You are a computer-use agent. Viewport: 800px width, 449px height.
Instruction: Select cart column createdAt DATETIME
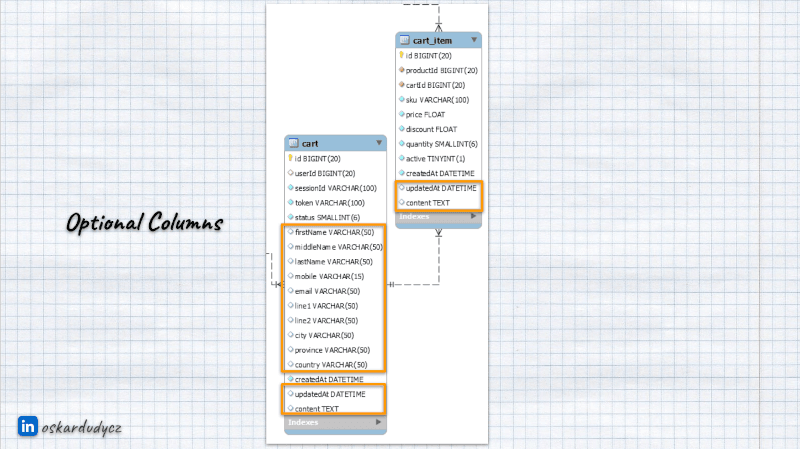click(x=329, y=380)
